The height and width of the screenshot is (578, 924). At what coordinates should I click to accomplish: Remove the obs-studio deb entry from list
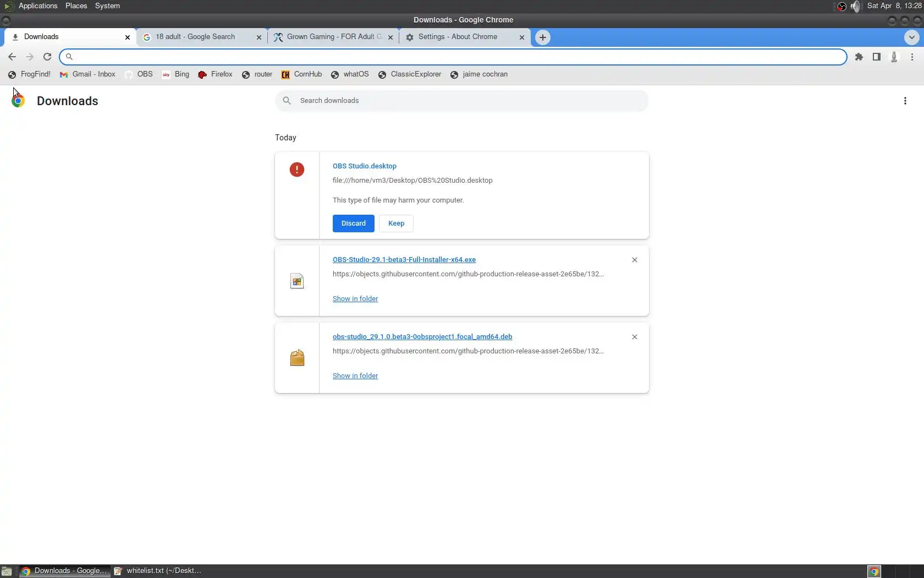click(635, 337)
